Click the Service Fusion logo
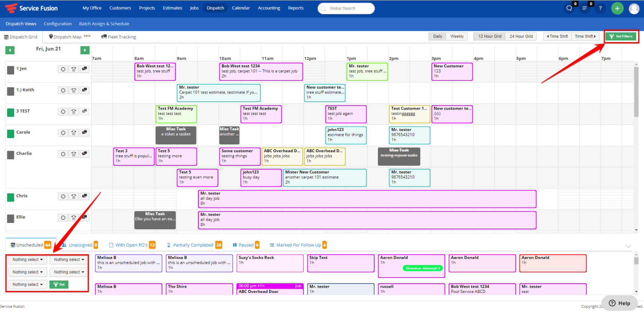Image resolution: width=644 pixels, height=312 pixels. (x=31, y=8)
